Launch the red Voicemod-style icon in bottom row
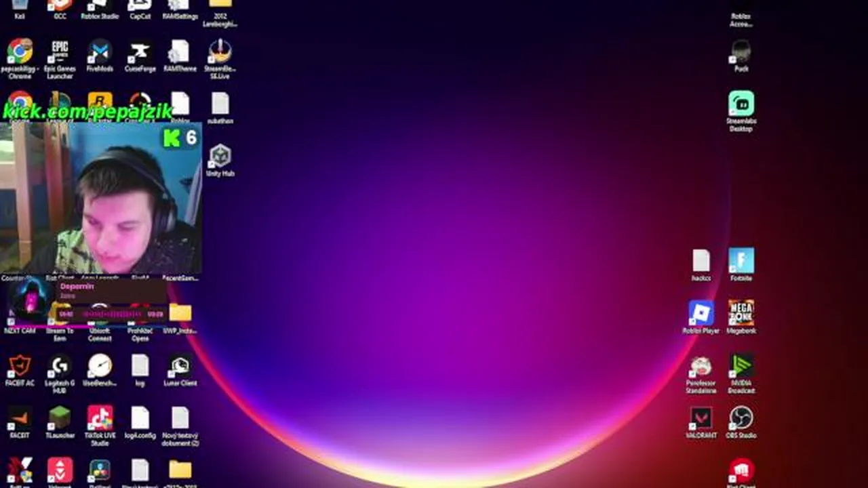The width and height of the screenshot is (868, 488). pyautogui.click(x=60, y=470)
